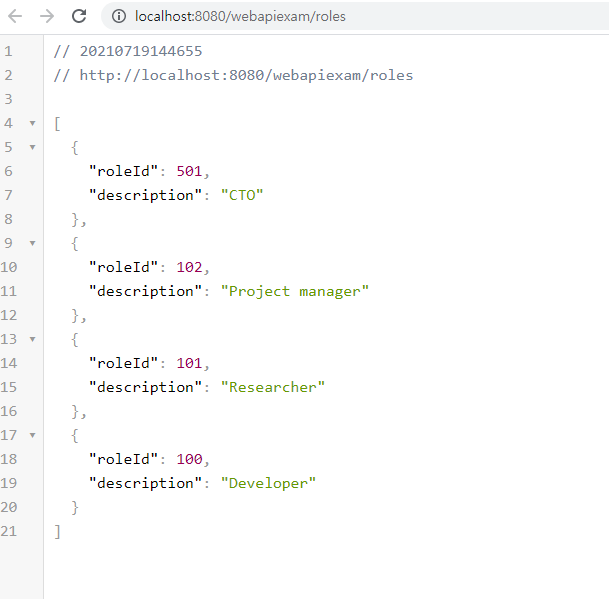Screen dimensions: 609x599
Task: Select the roleId value 101
Action: (189, 363)
